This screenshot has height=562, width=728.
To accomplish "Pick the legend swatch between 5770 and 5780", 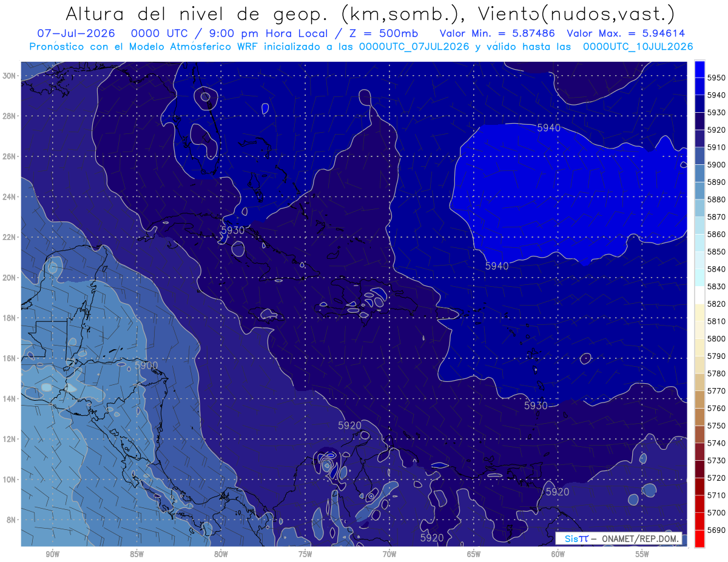I will pos(699,382).
